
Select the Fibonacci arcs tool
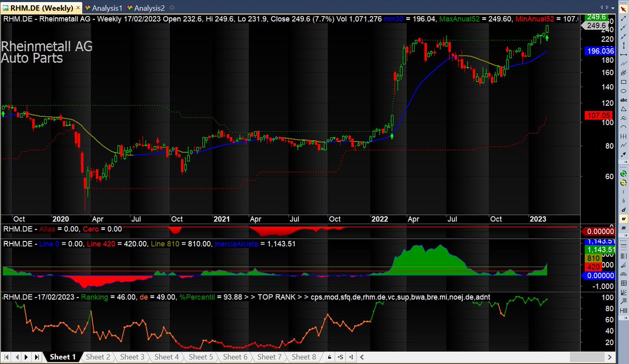click(624, 274)
